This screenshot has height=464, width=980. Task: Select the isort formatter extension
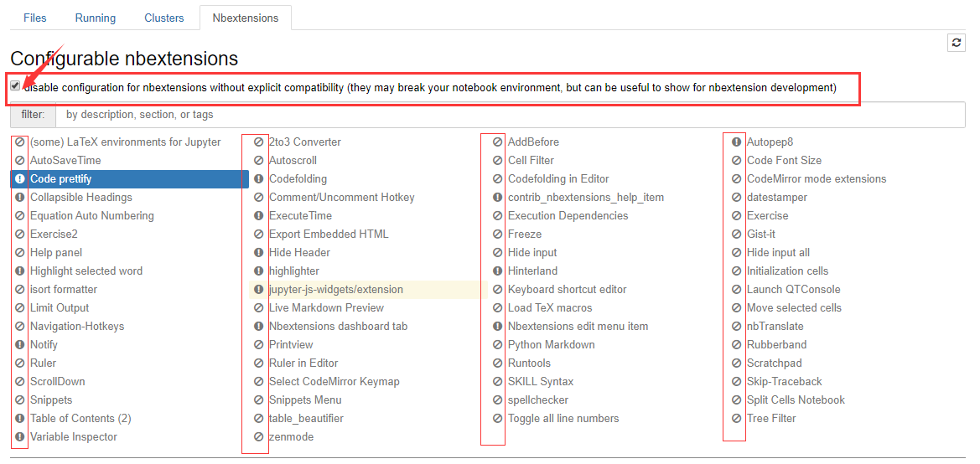[x=64, y=290]
